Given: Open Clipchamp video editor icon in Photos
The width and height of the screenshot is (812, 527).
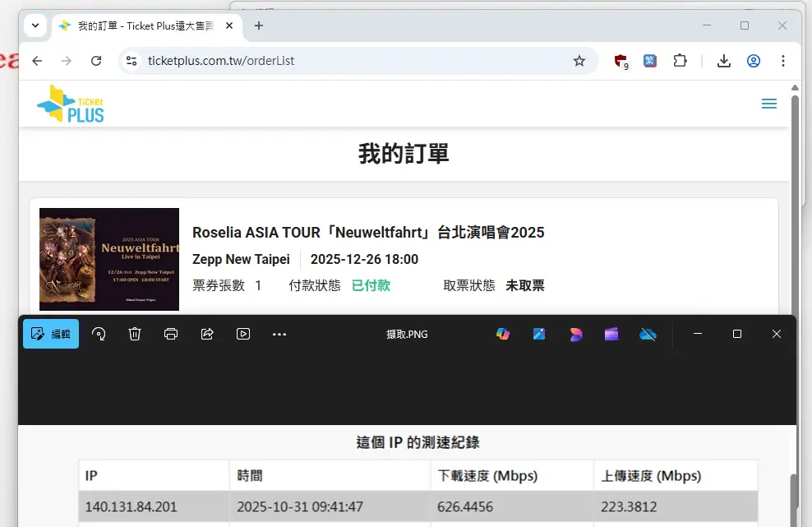Looking at the screenshot, I should [x=611, y=334].
